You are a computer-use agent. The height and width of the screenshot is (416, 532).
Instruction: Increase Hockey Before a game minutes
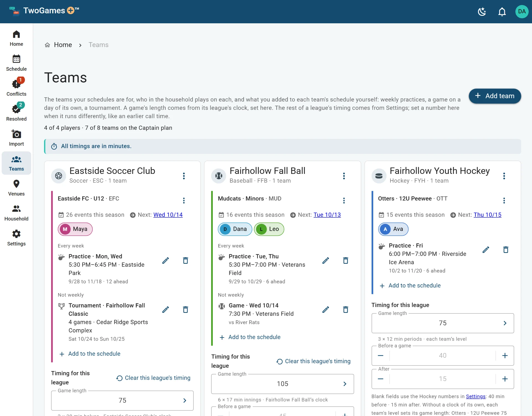(x=505, y=356)
